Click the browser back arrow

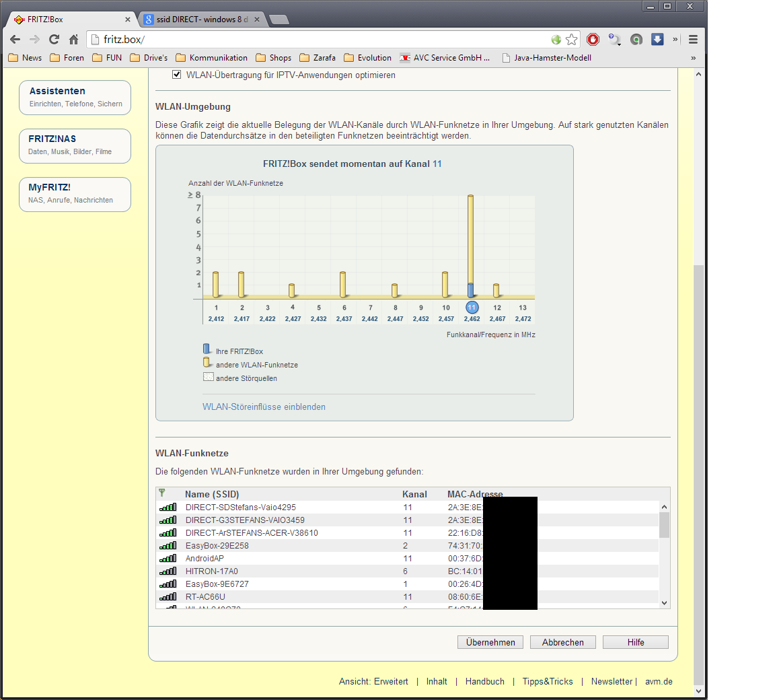click(x=15, y=40)
